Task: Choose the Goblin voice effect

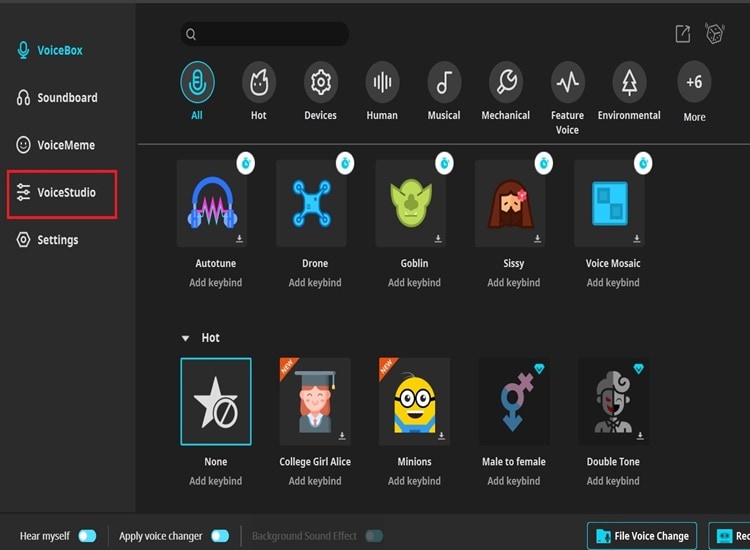Action: tap(411, 203)
